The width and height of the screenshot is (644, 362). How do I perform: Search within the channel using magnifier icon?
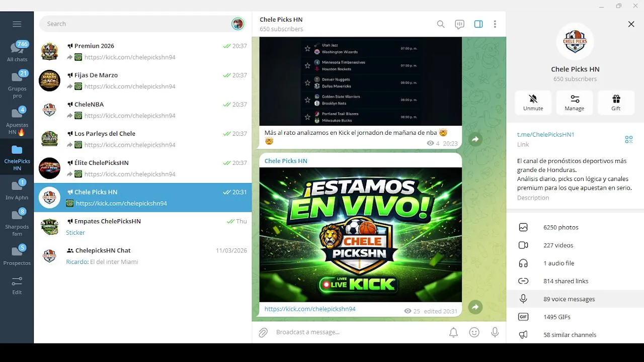pyautogui.click(x=441, y=24)
